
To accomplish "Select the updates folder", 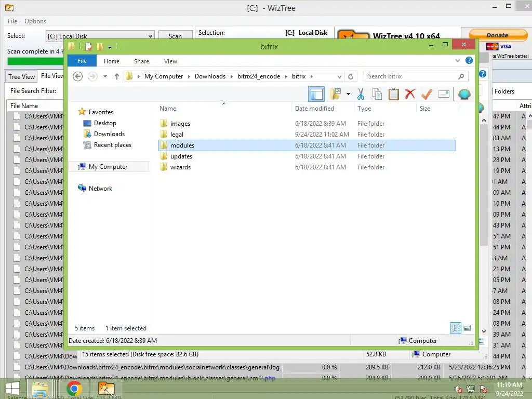I will [x=181, y=156].
